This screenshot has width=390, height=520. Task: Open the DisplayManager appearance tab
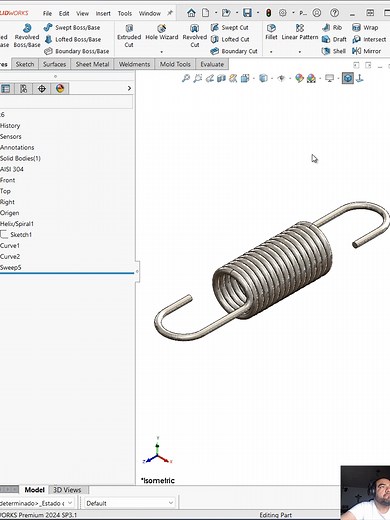tap(60, 89)
